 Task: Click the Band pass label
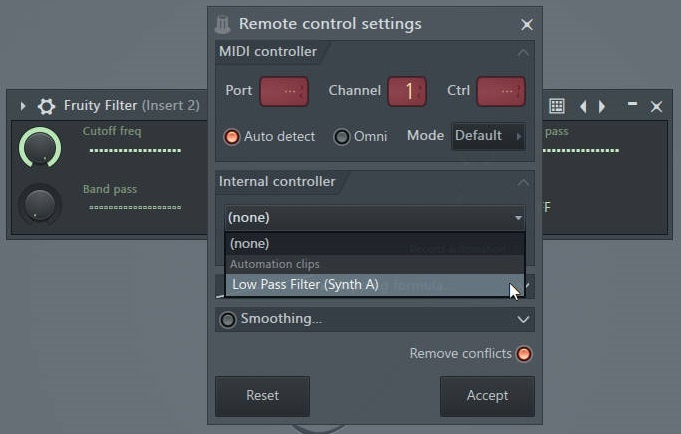coord(110,189)
